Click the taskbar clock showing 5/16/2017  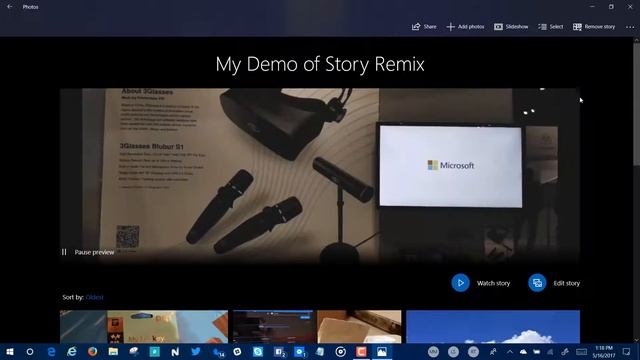tap(604, 351)
